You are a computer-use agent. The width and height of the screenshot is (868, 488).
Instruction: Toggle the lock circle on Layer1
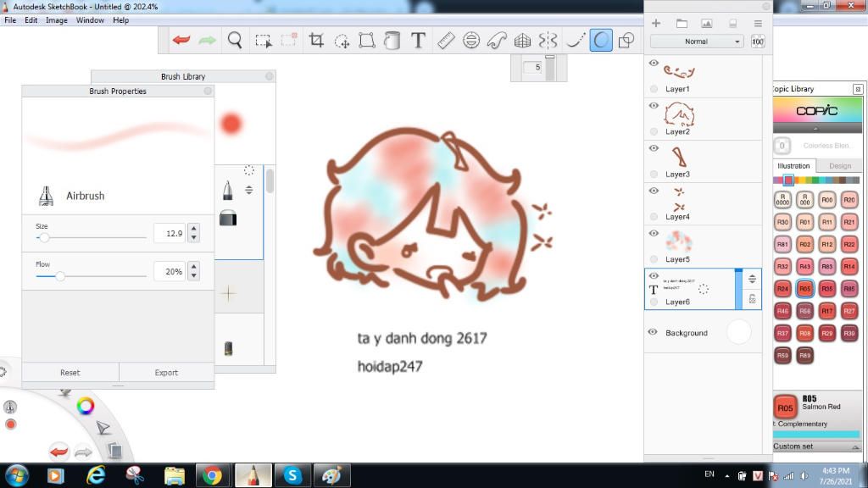[x=654, y=88]
